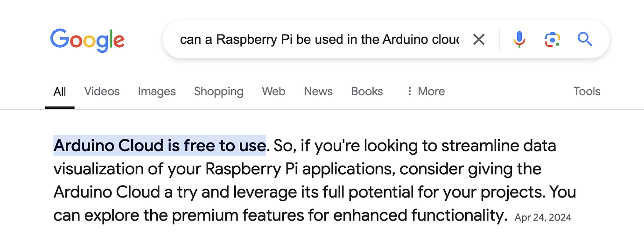Click the snippet sentence about premium features
644x241 pixels.
[x=280, y=215]
